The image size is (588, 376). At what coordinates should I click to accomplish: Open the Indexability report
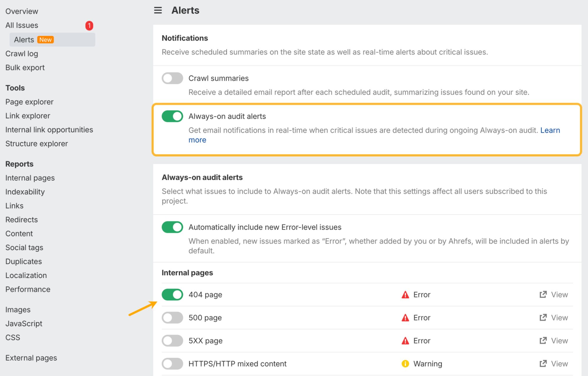(x=25, y=192)
